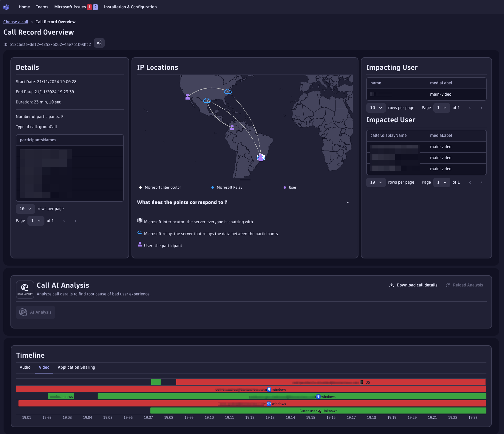The height and width of the screenshot is (434, 504).
Task: Click the map zoom scale bar
Action: [x=245, y=180]
